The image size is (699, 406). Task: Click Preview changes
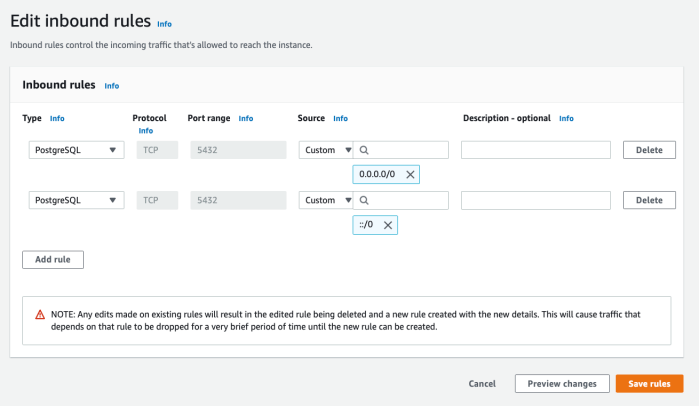click(560, 383)
